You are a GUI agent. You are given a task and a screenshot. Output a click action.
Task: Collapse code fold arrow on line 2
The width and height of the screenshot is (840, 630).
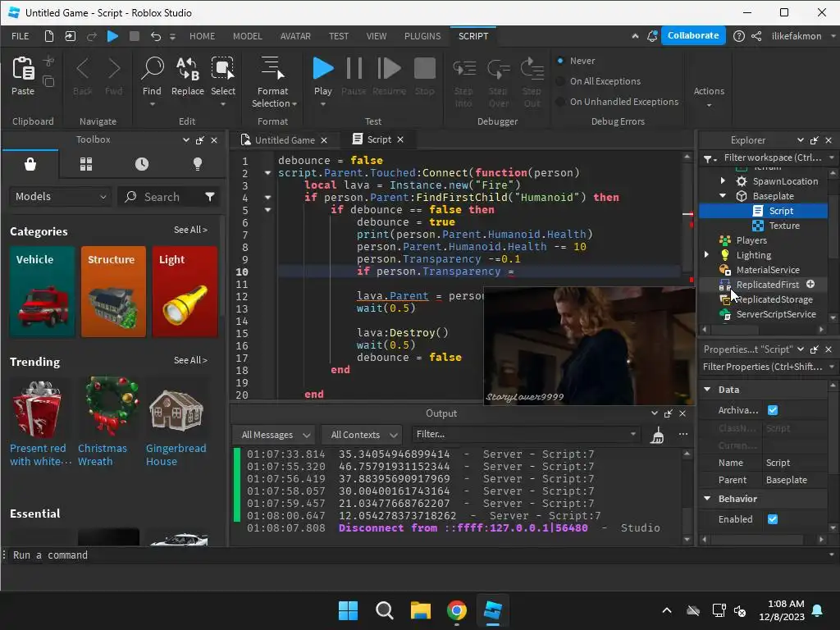click(267, 173)
